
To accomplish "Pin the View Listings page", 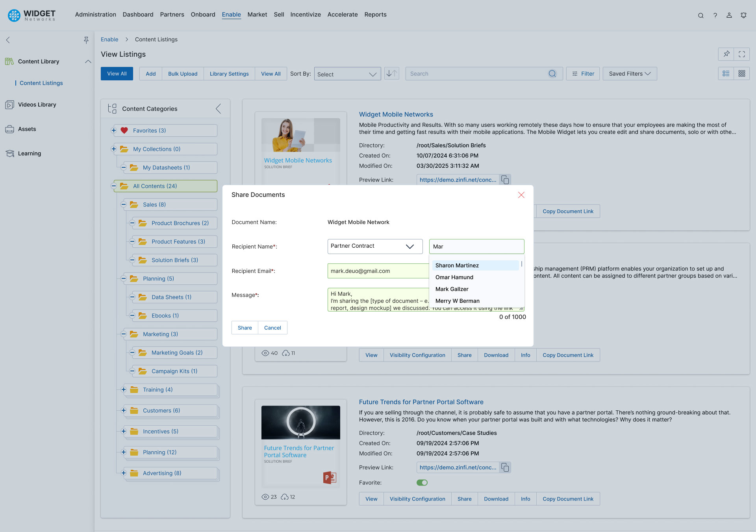I will pos(726,54).
